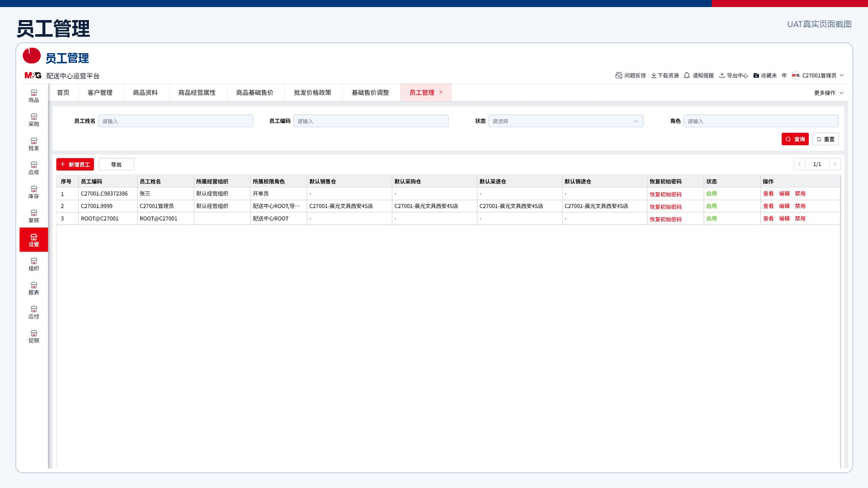Click the red 查询 button
The width and height of the screenshot is (868, 488).
pos(795,139)
